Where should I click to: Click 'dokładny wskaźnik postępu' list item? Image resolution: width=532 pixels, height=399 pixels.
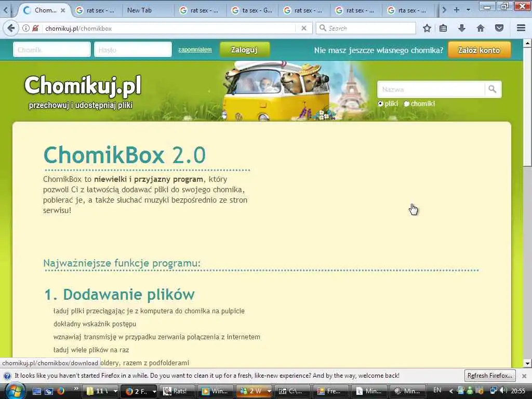click(x=95, y=324)
